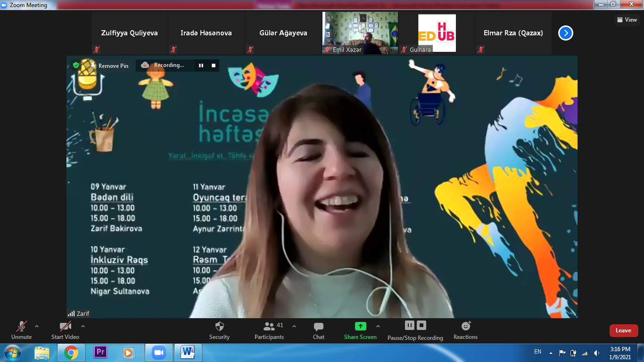
Task: Start video with the camera button
Action: (x=65, y=326)
